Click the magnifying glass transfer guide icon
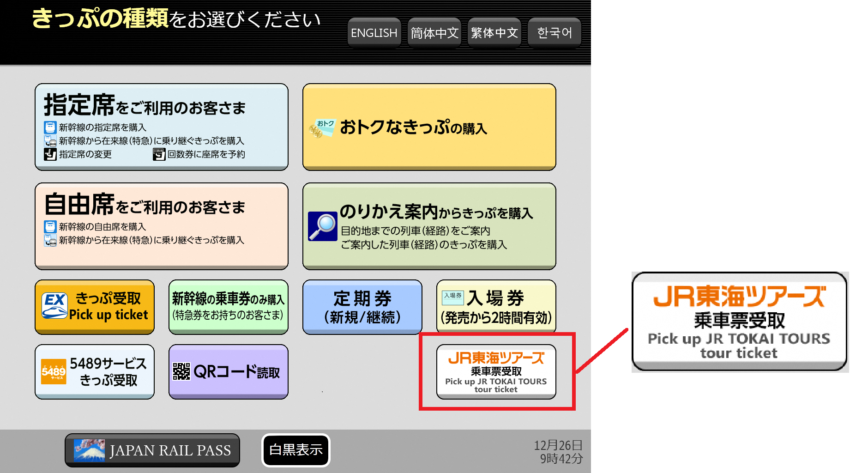 [x=322, y=225]
